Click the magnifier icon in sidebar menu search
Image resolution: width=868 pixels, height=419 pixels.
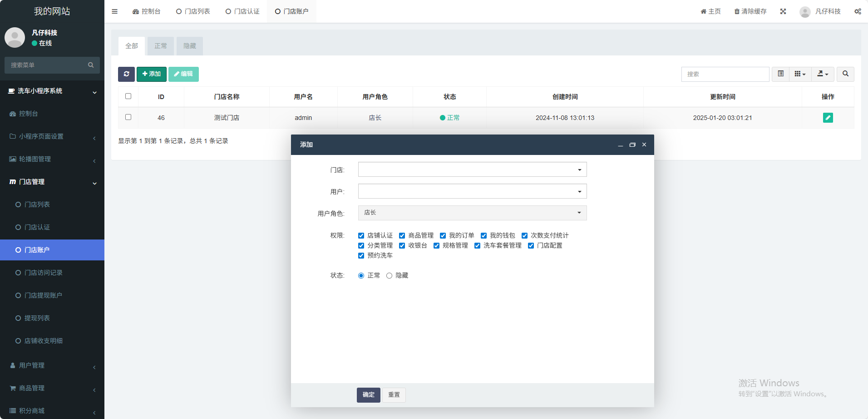(x=91, y=65)
